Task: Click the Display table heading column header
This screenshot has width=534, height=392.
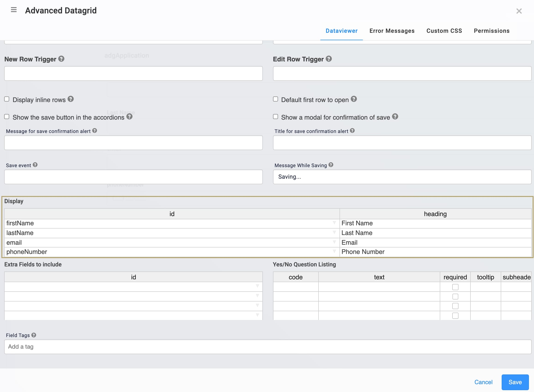Action: point(435,214)
